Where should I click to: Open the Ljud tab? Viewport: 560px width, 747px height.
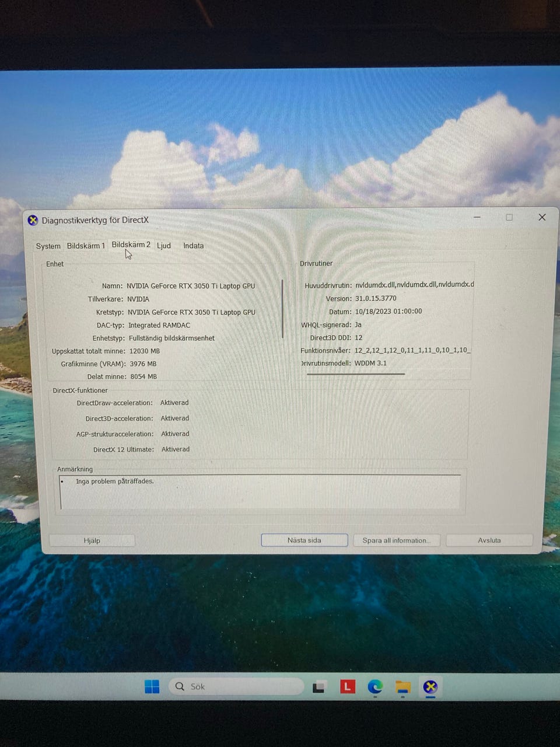[x=164, y=246]
